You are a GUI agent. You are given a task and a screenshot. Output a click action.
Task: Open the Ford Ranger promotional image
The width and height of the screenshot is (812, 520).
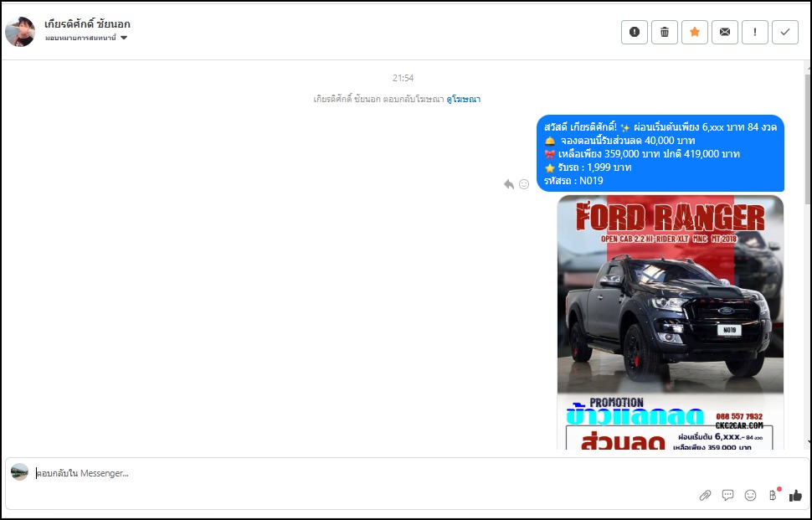click(x=670, y=322)
